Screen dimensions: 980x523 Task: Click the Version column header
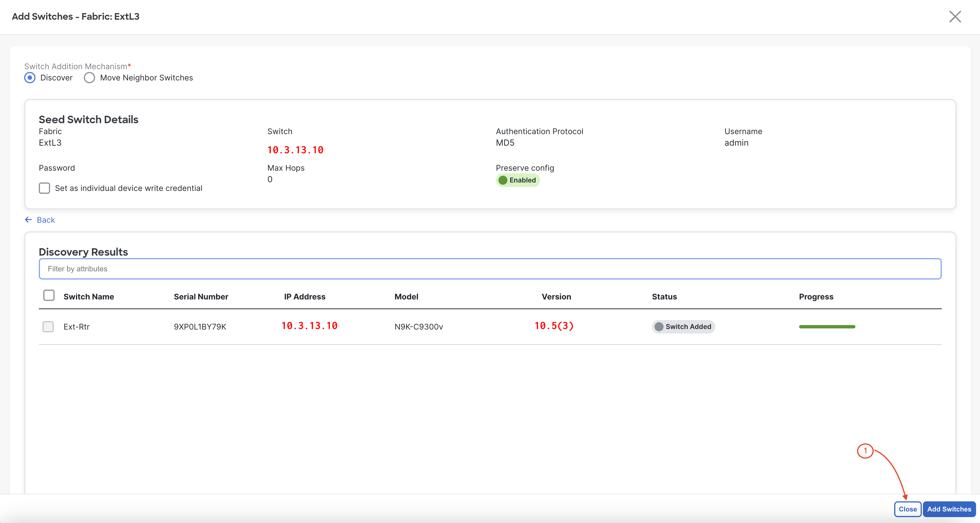click(556, 297)
